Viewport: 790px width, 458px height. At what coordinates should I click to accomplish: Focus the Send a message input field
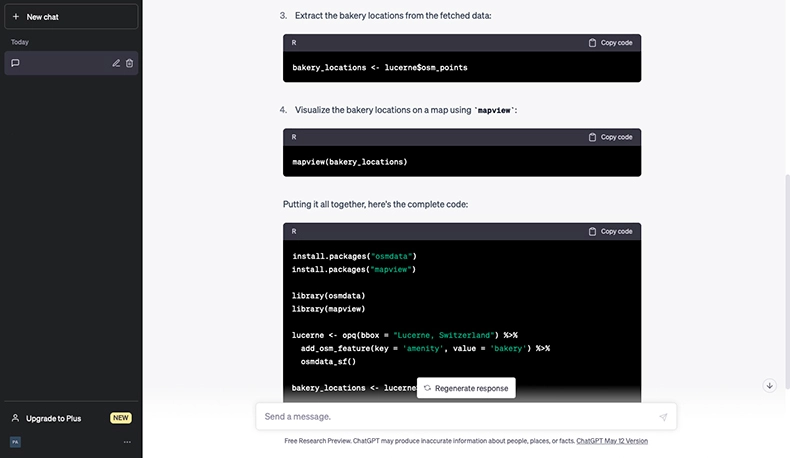coord(455,416)
